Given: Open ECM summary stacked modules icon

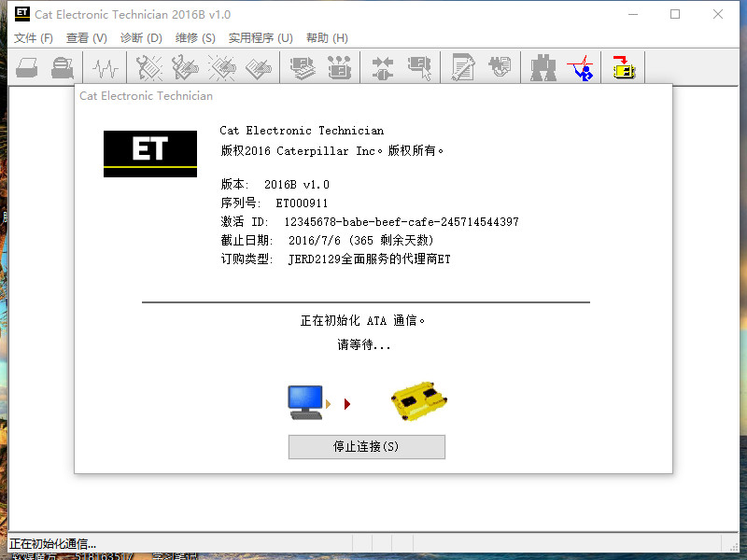Looking at the screenshot, I should pos(303,67).
